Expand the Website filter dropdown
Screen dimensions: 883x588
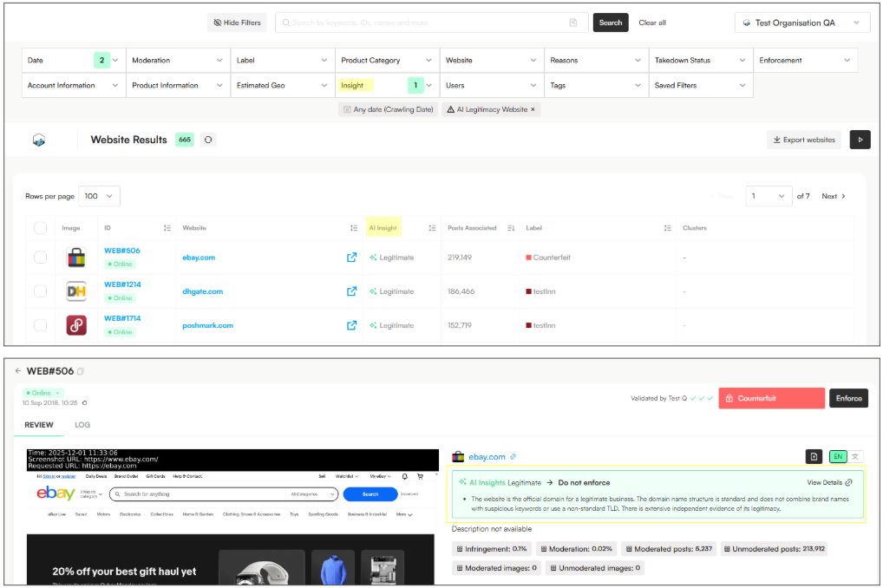click(492, 60)
